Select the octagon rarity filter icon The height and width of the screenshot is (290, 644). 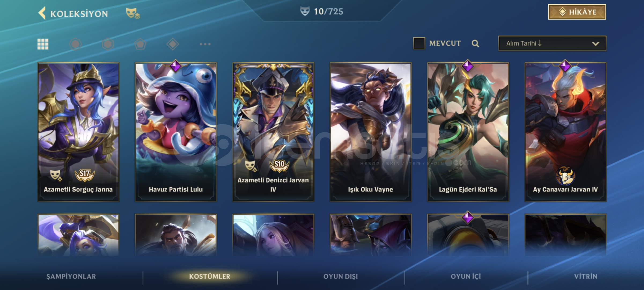[75, 44]
